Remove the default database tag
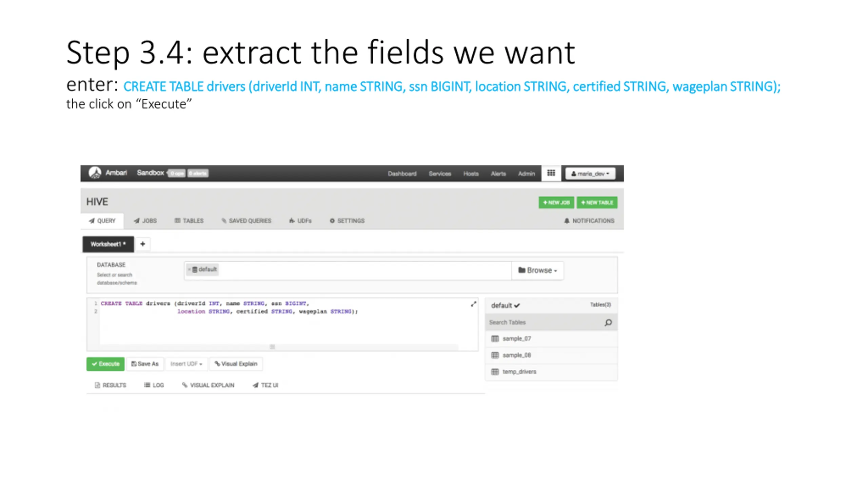 click(189, 269)
